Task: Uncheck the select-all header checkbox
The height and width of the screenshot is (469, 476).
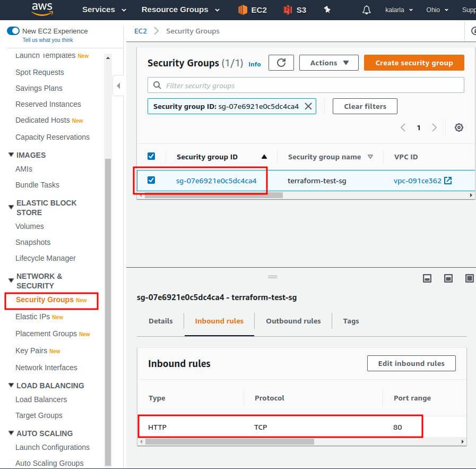Action: [x=151, y=156]
